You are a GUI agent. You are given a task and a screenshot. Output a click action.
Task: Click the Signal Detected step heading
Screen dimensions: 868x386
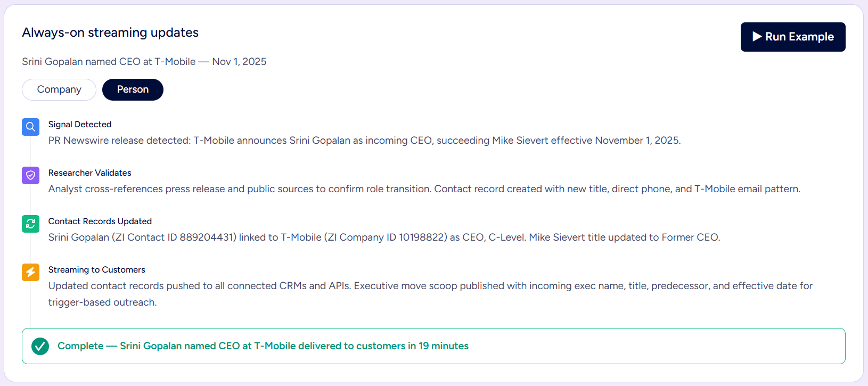click(x=80, y=124)
